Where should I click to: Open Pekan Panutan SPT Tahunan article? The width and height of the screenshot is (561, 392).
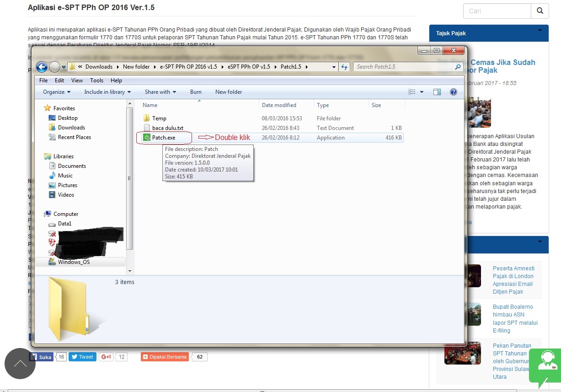512,361
